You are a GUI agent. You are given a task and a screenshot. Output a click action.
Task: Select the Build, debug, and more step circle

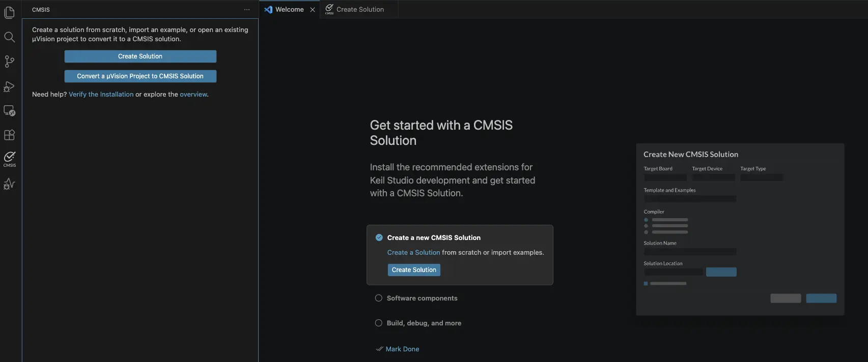pyautogui.click(x=379, y=323)
